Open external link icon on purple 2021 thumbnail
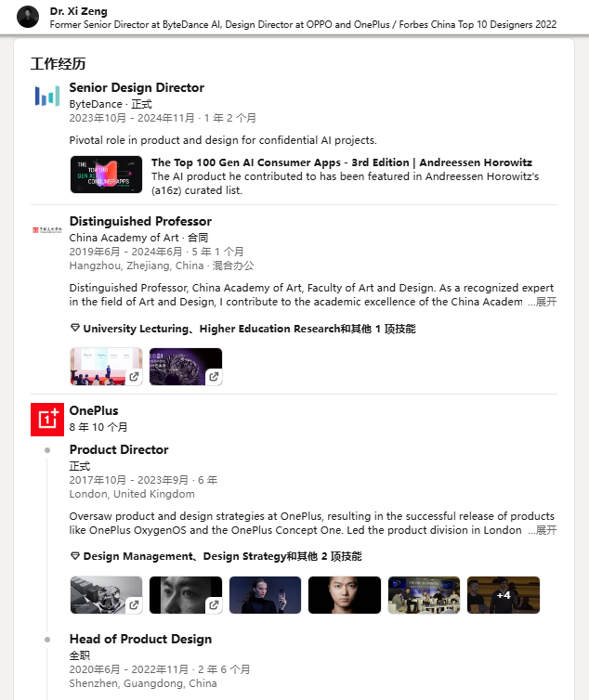Image resolution: width=589 pixels, height=700 pixels. point(214,377)
